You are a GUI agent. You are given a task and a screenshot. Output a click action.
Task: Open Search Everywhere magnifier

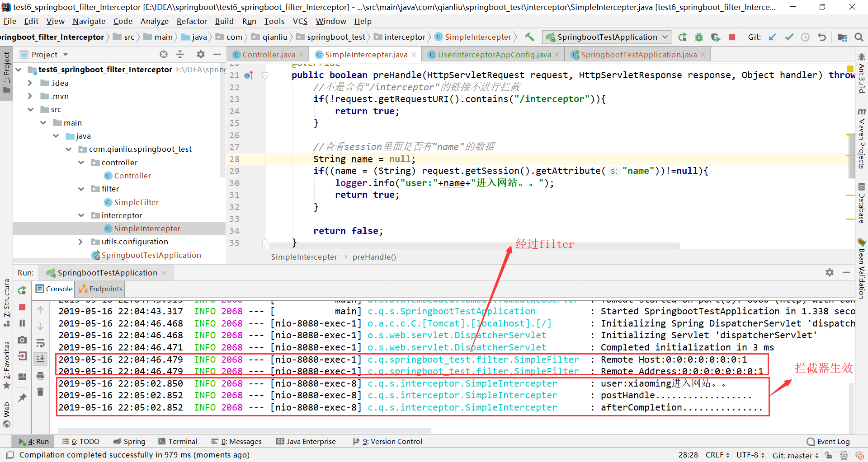tap(859, 37)
